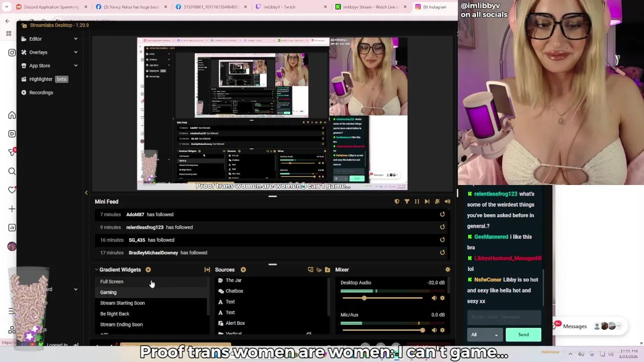Viewport: 644px width, 362px height.
Task: Open the Mini Feed filter funnel icon
Action: click(x=407, y=202)
